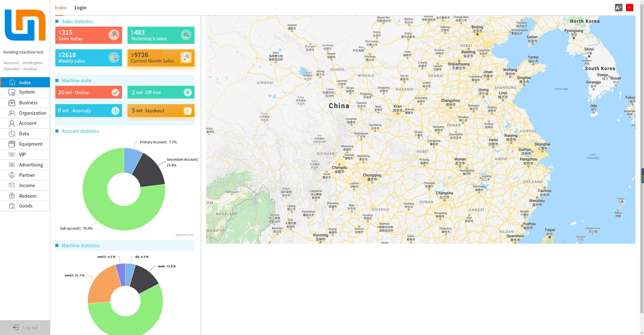Image resolution: width=644 pixels, height=335 pixels.
Task: Click the Log out arrow icon
Action: coord(16,327)
